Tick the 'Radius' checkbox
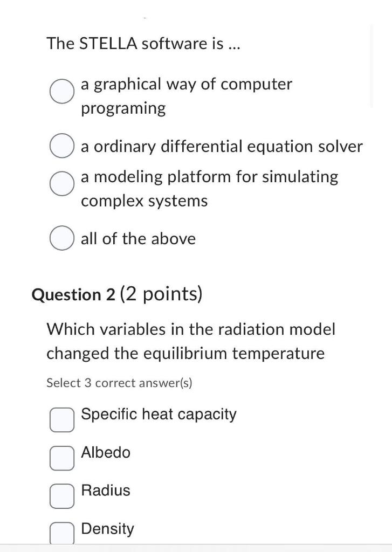392x552 pixels. click(61, 496)
